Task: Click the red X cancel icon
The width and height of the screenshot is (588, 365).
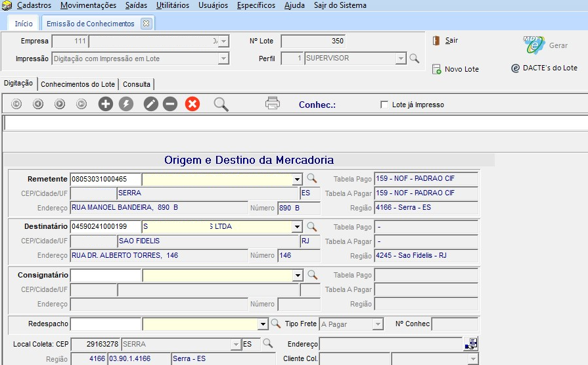Action: (x=192, y=104)
